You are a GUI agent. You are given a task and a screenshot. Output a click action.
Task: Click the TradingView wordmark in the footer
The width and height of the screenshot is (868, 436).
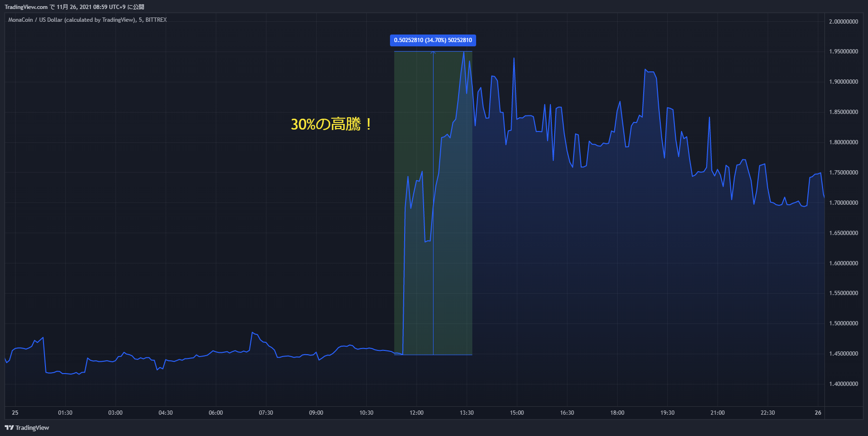pos(32,428)
